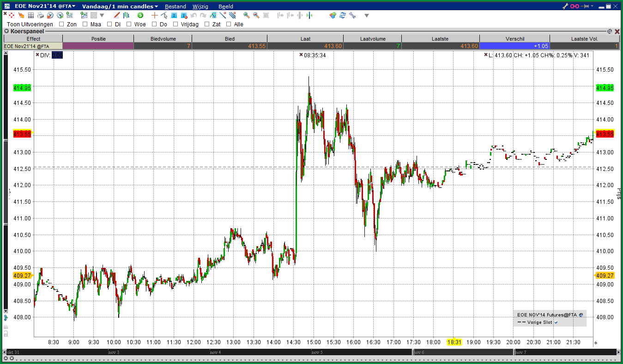Toggle the Zon checkbox
Image resolution: width=623 pixels, height=364 pixels.
(x=61, y=24)
